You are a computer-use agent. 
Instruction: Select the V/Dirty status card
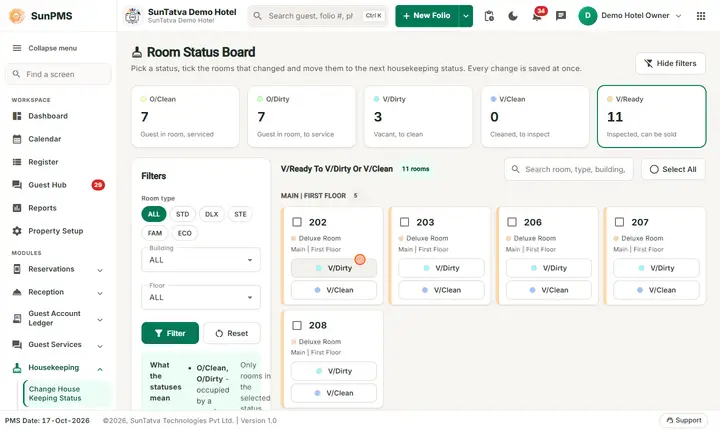pos(418,117)
